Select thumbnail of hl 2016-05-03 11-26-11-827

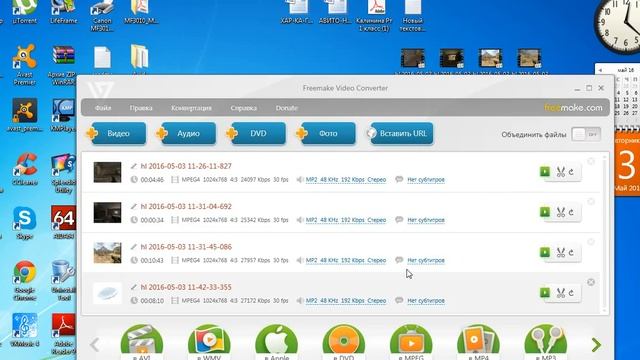107,172
